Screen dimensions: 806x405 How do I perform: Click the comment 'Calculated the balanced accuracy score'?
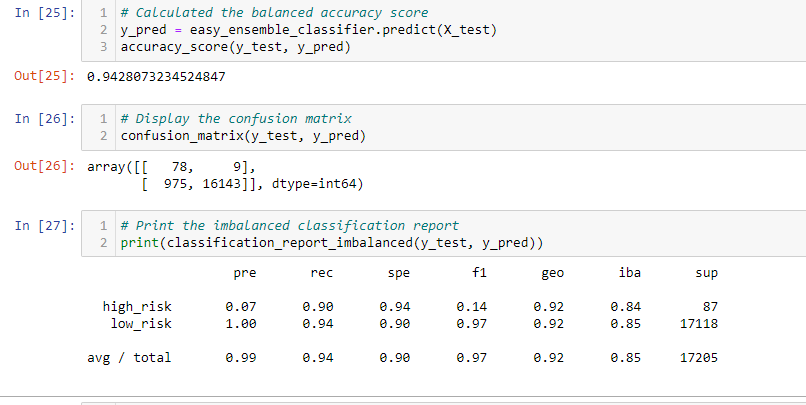point(274,12)
